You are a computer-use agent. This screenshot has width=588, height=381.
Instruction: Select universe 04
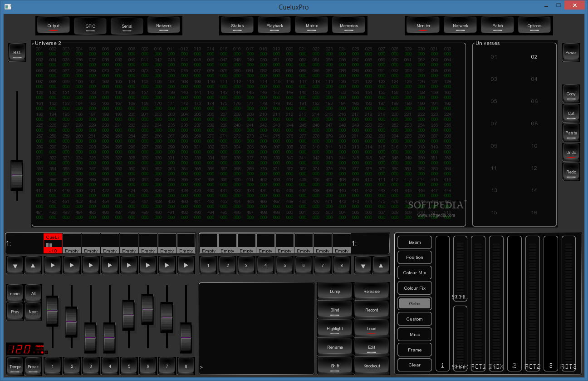coord(534,79)
